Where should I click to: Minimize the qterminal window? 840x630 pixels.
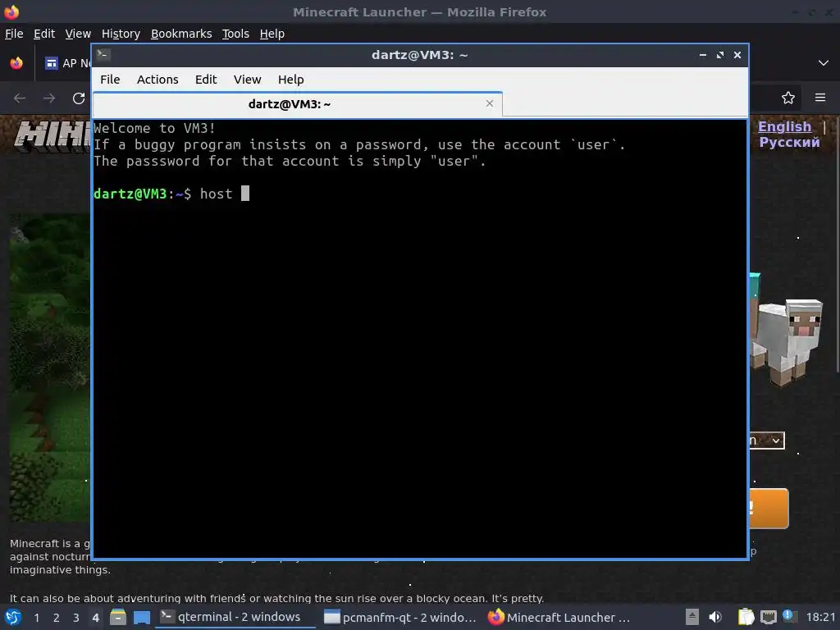[703, 55]
